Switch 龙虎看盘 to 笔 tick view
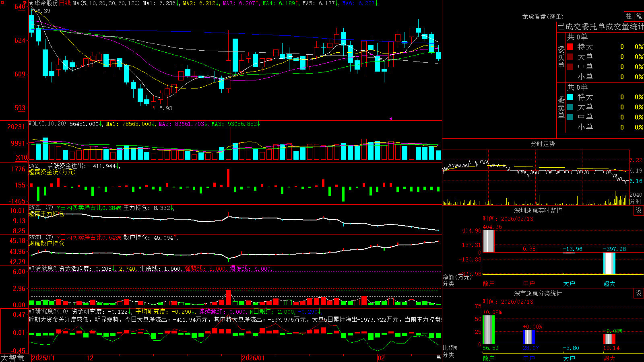The image size is (644, 362). [x=639, y=16]
